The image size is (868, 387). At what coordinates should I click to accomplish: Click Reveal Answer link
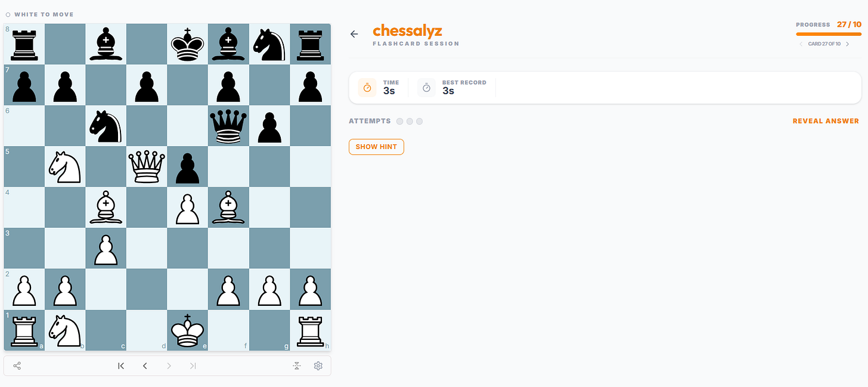coord(826,121)
